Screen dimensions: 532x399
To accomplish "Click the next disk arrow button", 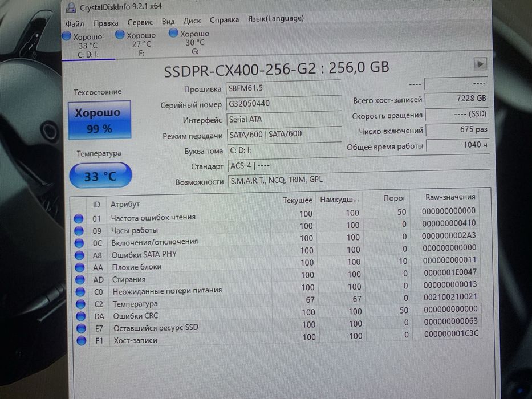I will pos(480,64).
